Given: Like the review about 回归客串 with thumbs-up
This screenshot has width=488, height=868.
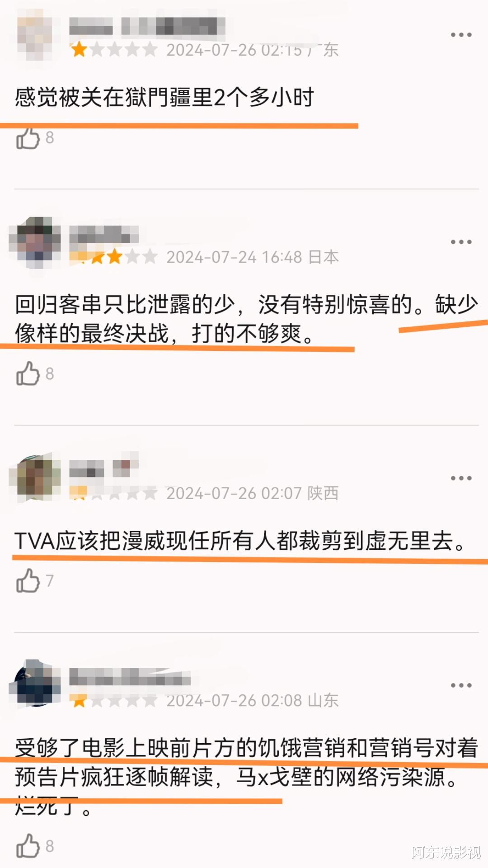Looking at the screenshot, I should [28, 373].
